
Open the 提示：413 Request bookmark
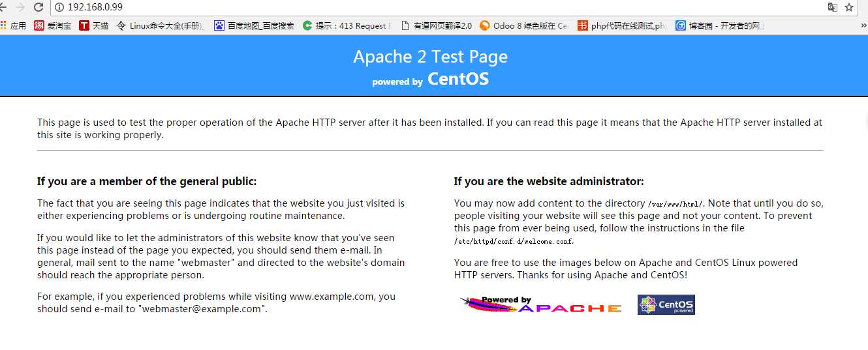(347, 26)
